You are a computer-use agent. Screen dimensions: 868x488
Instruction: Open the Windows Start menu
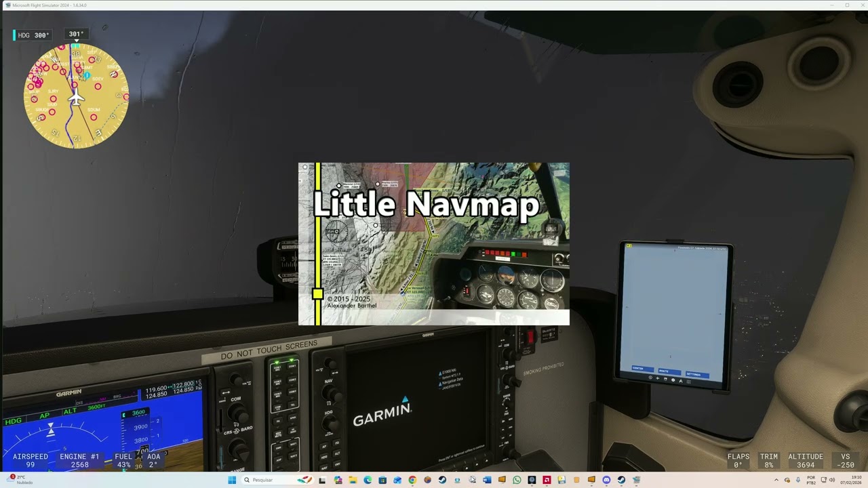click(x=232, y=480)
